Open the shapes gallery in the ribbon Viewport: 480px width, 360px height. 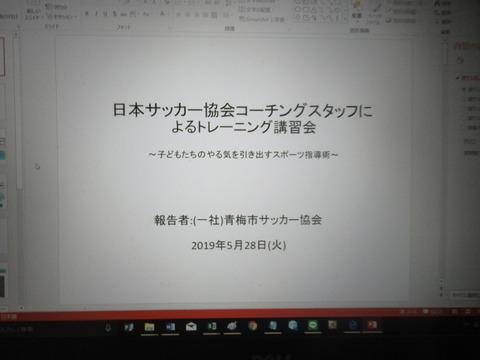(x=320, y=11)
